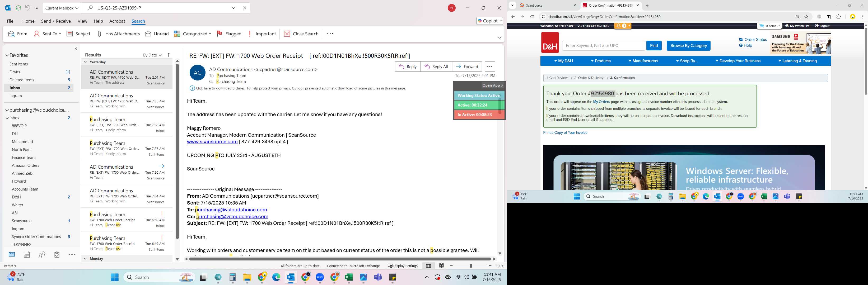Viewport: 868px width, 285px height.
Task: Open the Sent To dropdown
Action: pos(48,34)
